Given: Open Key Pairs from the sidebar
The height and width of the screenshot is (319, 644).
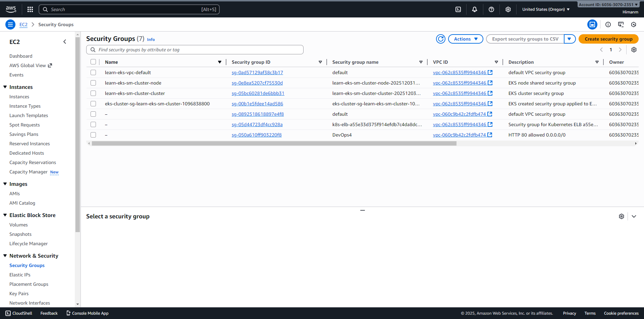Looking at the screenshot, I should point(19,294).
